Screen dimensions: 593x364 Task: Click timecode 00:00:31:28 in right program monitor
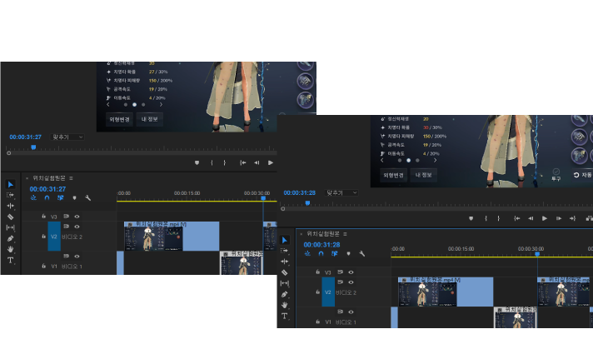click(x=300, y=192)
